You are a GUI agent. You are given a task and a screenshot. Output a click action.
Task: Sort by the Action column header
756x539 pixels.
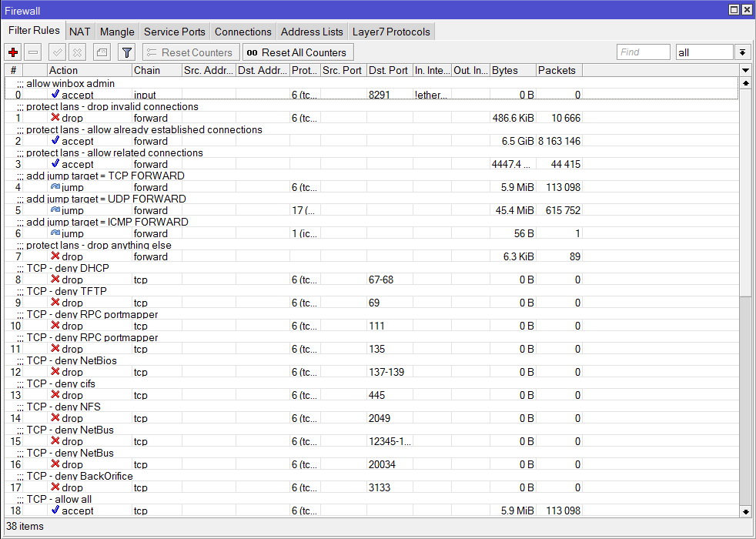89,70
